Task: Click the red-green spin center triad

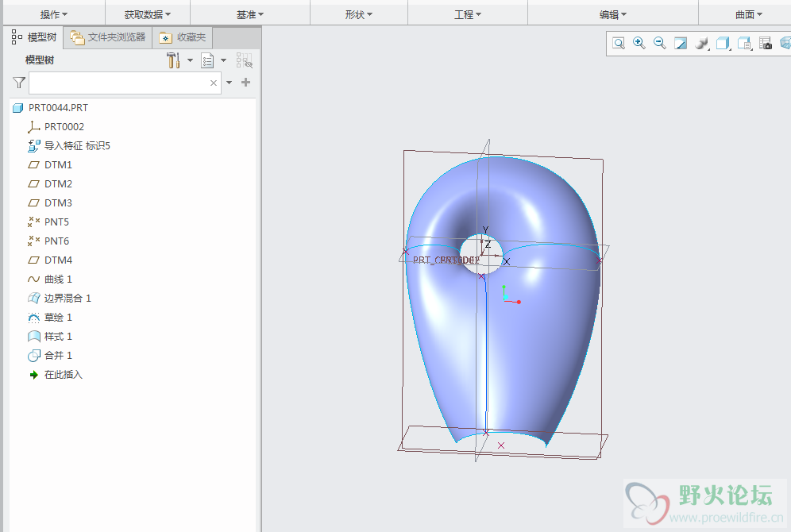Action: (511, 295)
